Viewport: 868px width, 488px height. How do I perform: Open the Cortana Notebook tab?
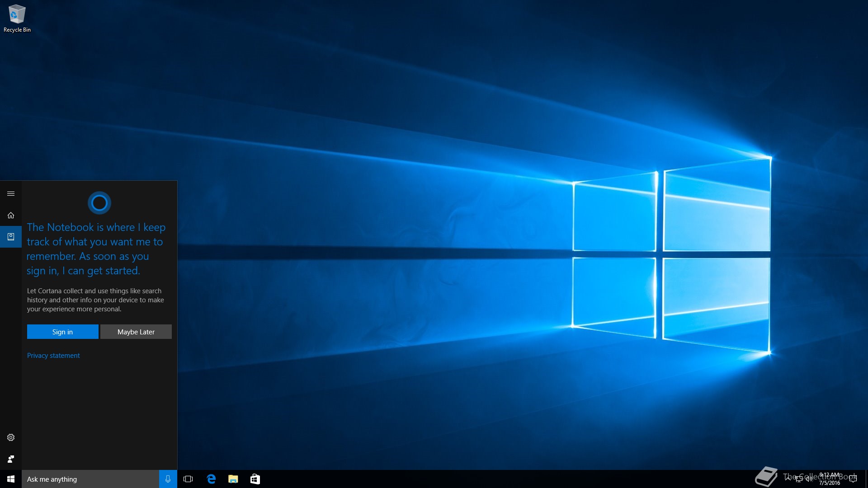[11, 237]
